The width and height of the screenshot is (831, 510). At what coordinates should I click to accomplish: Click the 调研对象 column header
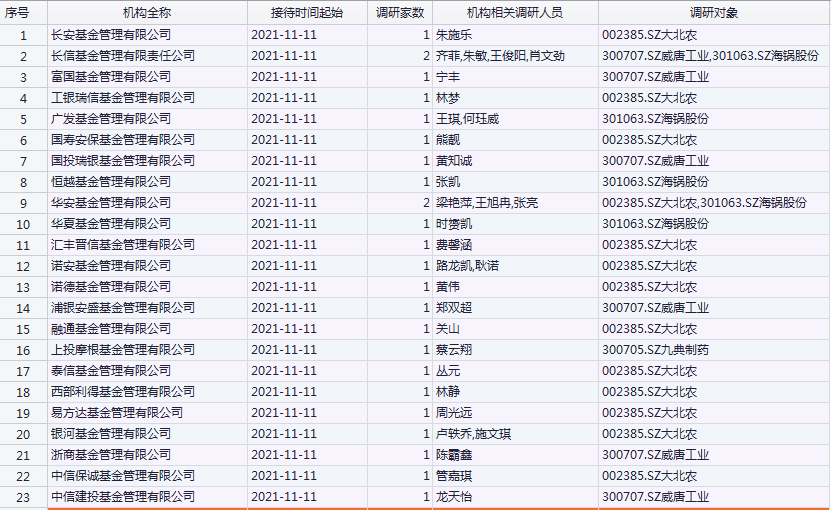tap(714, 12)
